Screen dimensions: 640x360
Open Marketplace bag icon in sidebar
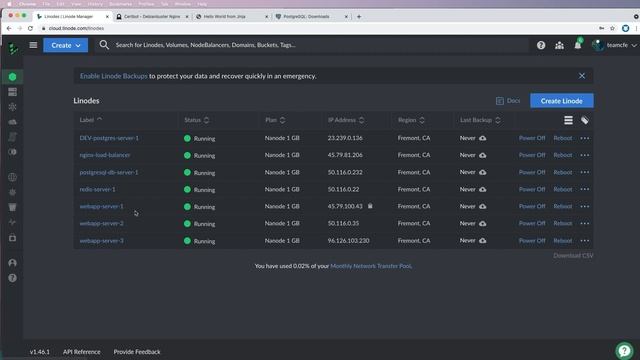tap(12, 238)
